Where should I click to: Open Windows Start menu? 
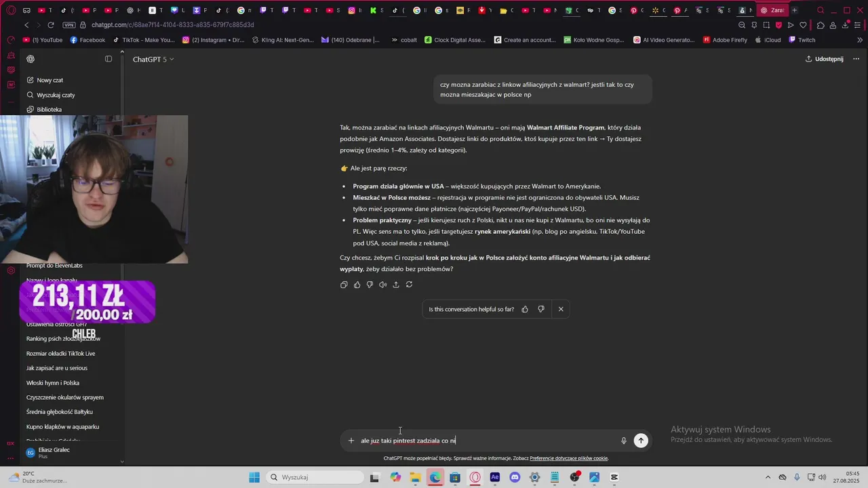pos(254,477)
